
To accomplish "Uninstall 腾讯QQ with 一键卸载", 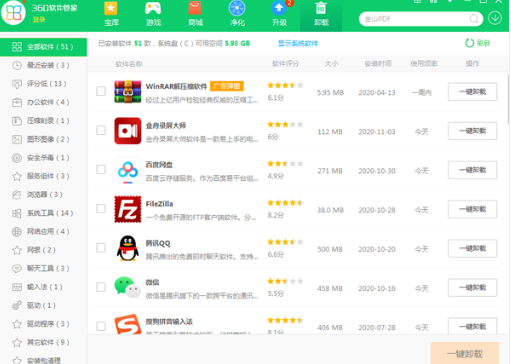I will click(x=472, y=248).
